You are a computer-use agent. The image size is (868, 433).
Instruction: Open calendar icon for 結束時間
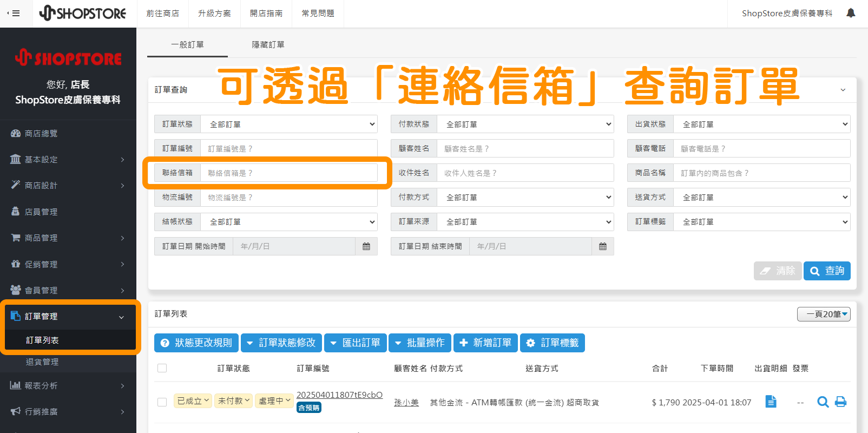click(603, 246)
